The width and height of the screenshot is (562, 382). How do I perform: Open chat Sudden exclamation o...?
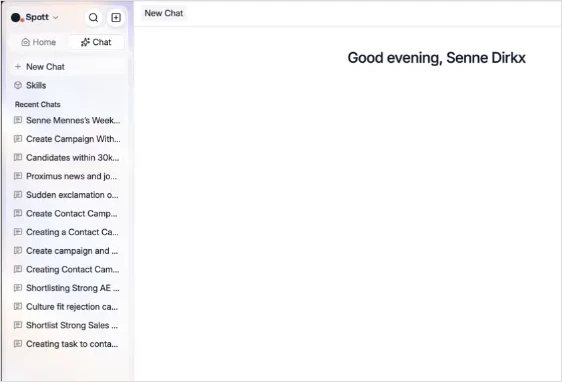coord(69,195)
